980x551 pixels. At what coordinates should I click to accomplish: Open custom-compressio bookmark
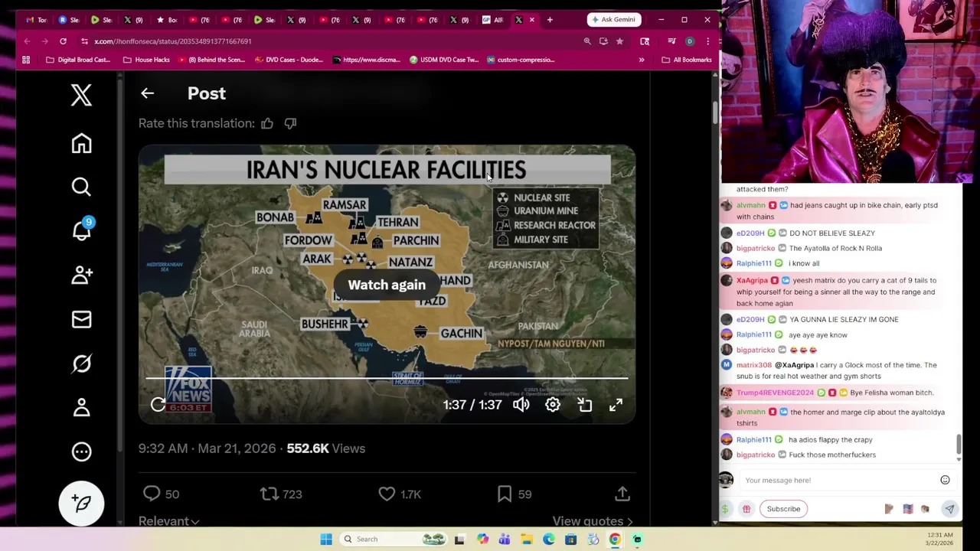521,60
